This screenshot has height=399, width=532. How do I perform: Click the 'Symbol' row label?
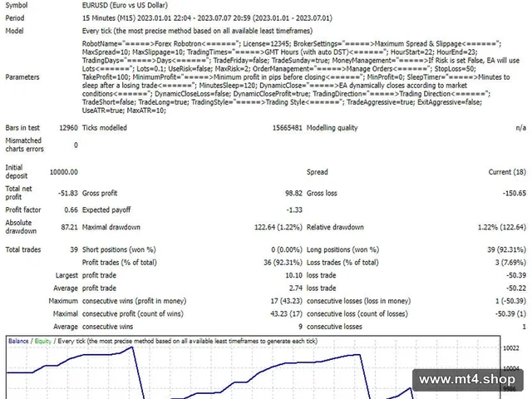pos(17,6)
